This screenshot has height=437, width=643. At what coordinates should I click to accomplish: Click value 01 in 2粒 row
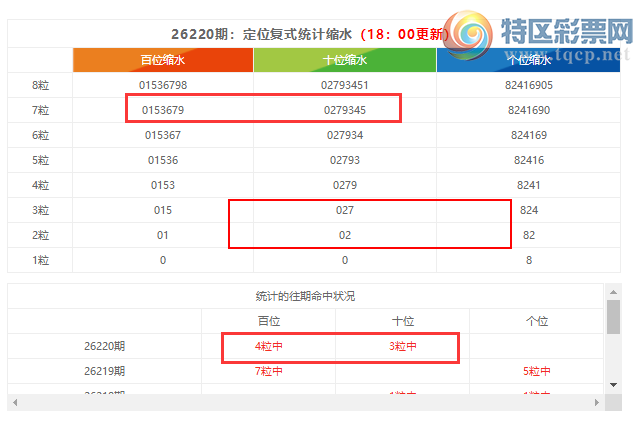(x=163, y=235)
